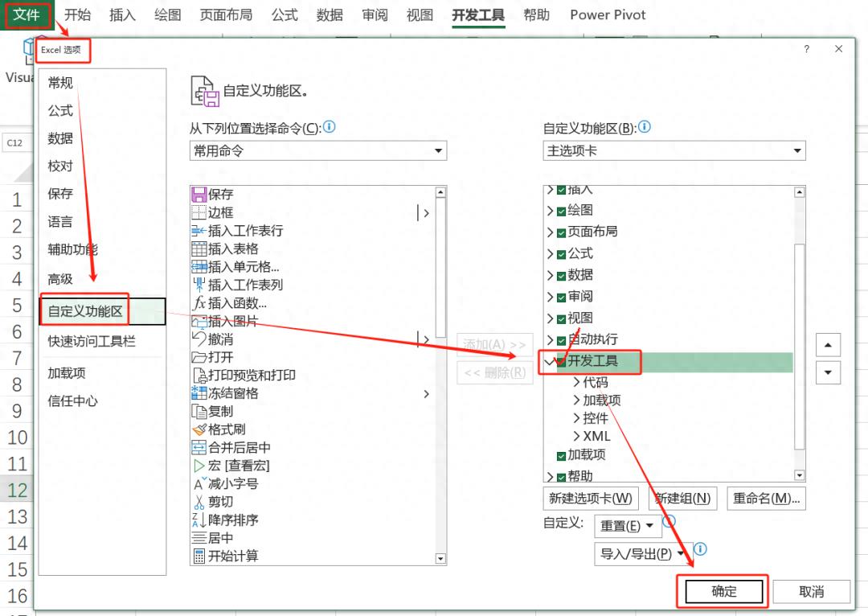Screen dimensions: 868x616
Task: Collapse the 开发工具 tree node
Action: 550,363
